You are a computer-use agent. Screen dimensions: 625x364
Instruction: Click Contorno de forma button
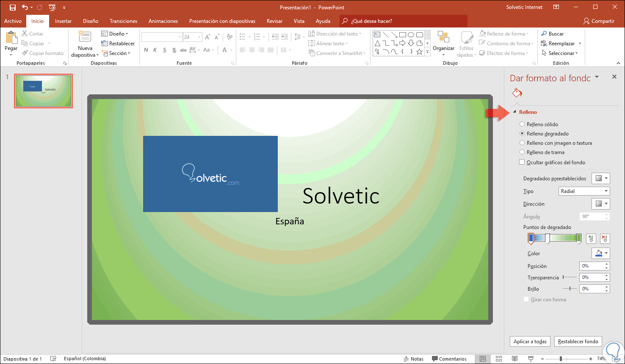click(x=506, y=44)
